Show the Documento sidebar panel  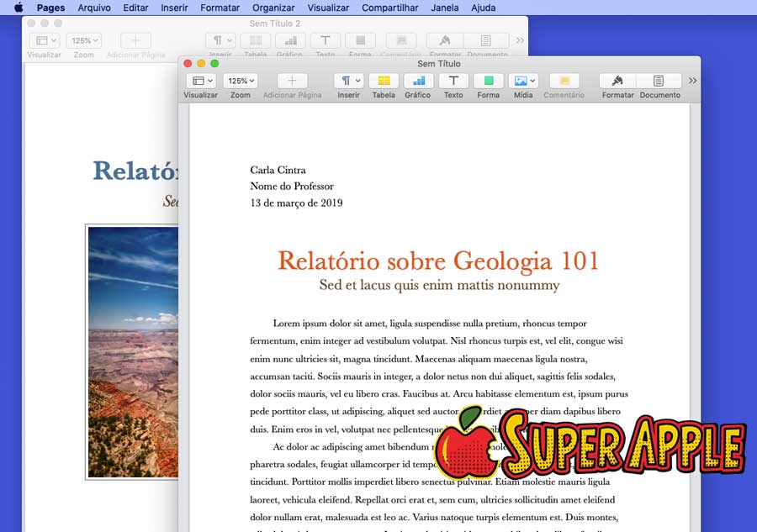click(x=659, y=81)
